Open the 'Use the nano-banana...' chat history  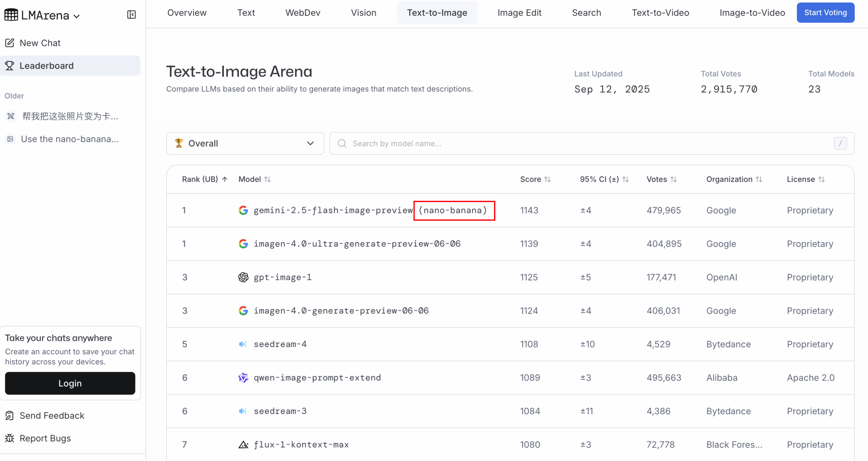[x=70, y=139]
